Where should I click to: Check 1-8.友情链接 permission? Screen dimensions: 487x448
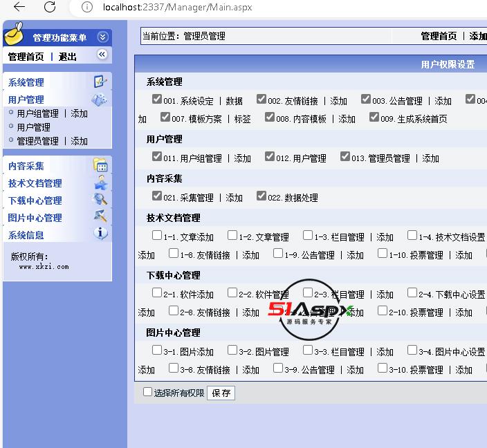tap(174, 253)
